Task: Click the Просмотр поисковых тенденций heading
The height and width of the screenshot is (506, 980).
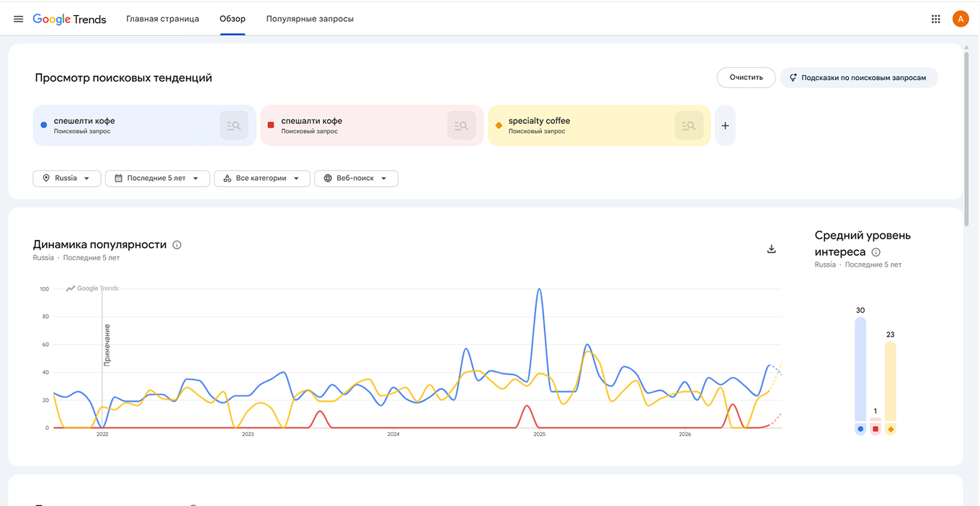Action: [x=123, y=78]
